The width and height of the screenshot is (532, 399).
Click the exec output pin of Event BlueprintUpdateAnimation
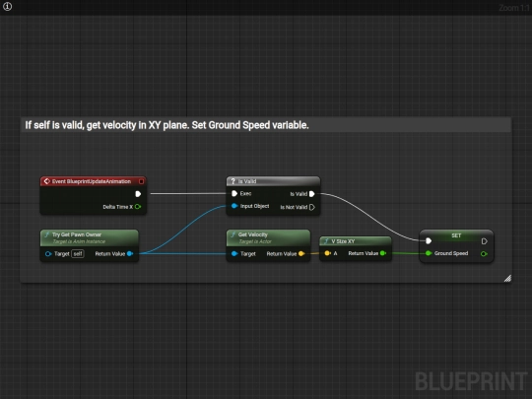[138, 194]
